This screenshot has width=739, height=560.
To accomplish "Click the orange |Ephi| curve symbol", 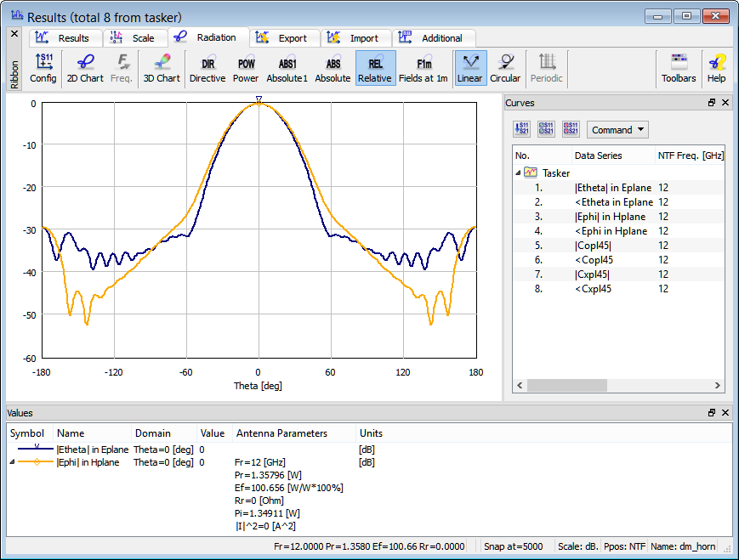I will [37, 463].
